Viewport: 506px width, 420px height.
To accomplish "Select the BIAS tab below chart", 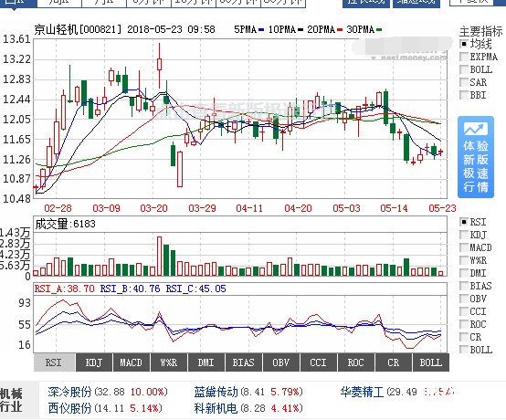I will click(x=244, y=362).
